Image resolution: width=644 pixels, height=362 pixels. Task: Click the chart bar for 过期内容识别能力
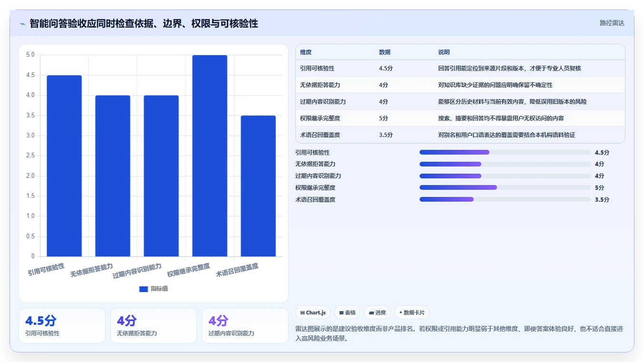[161, 176]
